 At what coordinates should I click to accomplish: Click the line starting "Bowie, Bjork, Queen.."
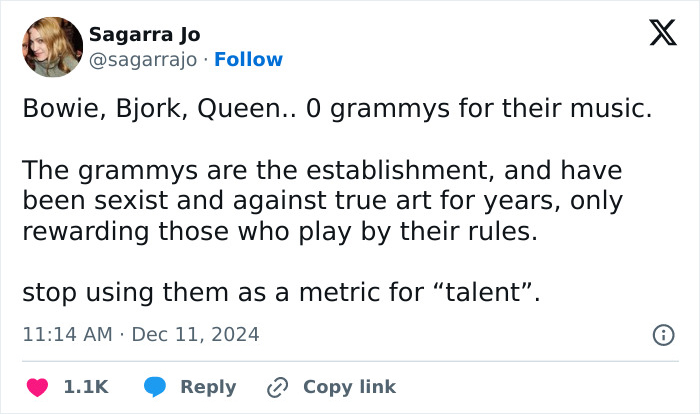point(336,109)
